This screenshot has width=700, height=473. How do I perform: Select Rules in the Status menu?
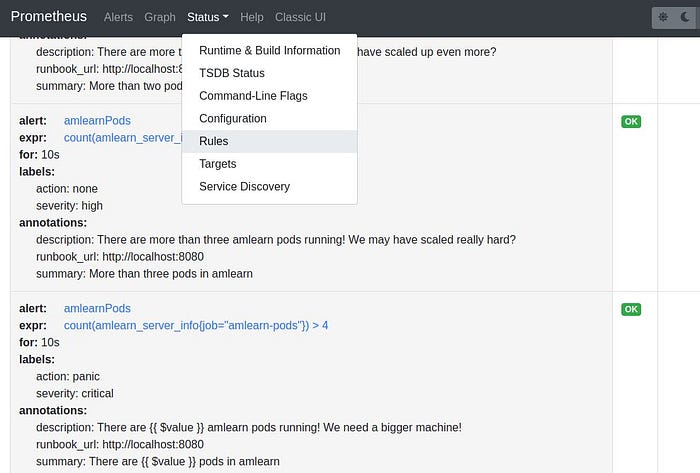(x=270, y=141)
